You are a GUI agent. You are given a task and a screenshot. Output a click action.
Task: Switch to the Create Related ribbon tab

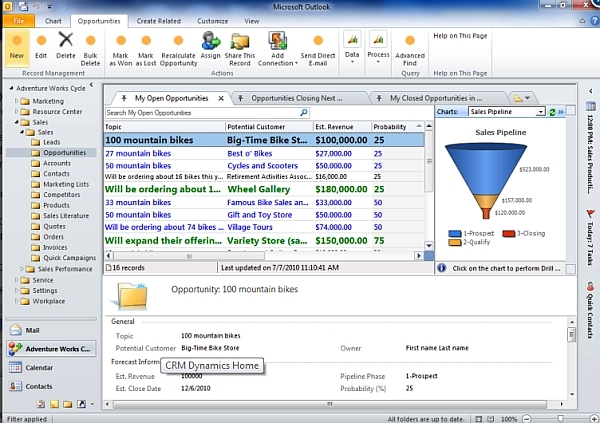tap(159, 20)
